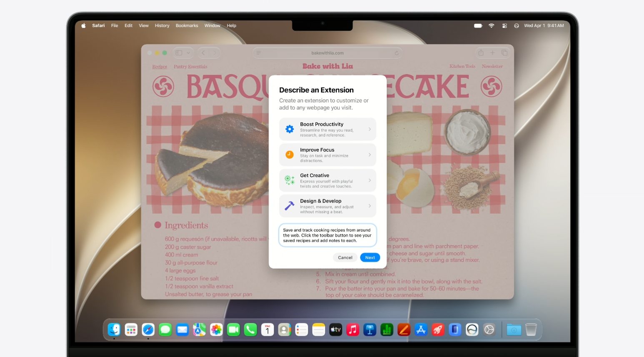Screen dimensions: 644x357
Task: Go forward using Safari's forward arrow
Action: point(215,53)
